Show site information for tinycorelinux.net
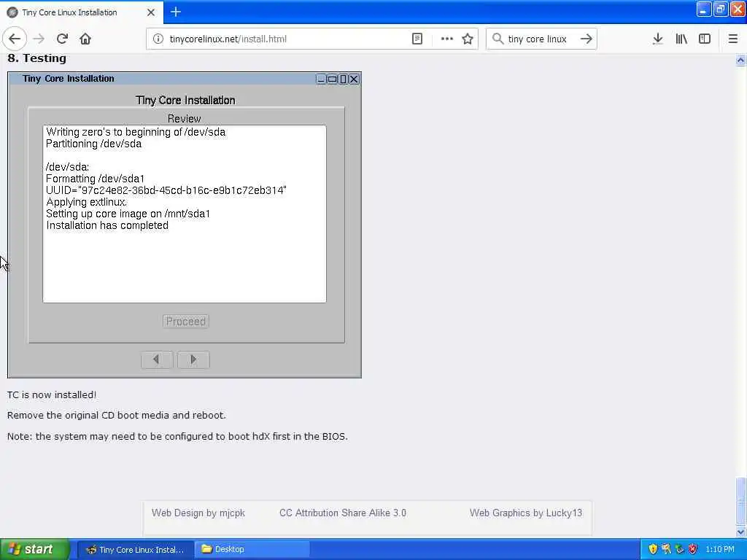The width and height of the screenshot is (747, 560). 158,39
